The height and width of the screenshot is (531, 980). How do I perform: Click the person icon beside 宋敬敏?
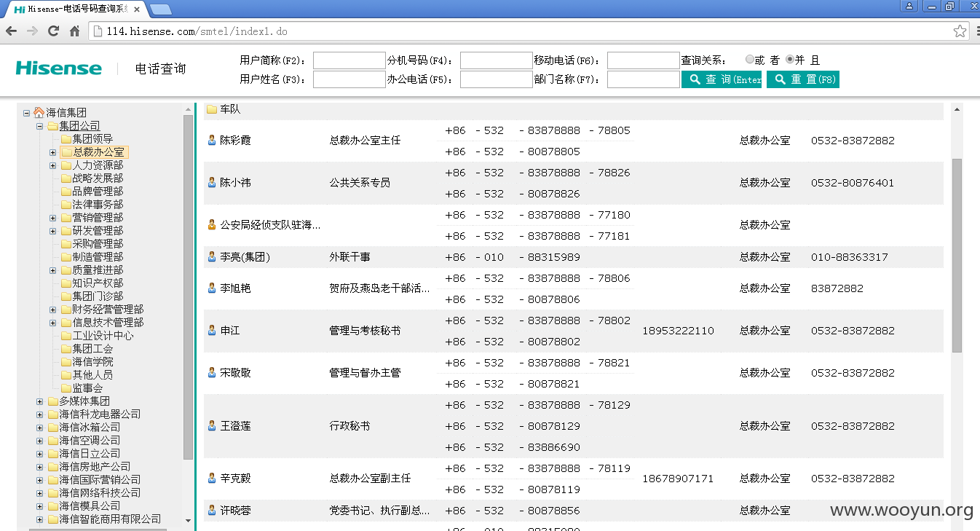tap(212, 372)
